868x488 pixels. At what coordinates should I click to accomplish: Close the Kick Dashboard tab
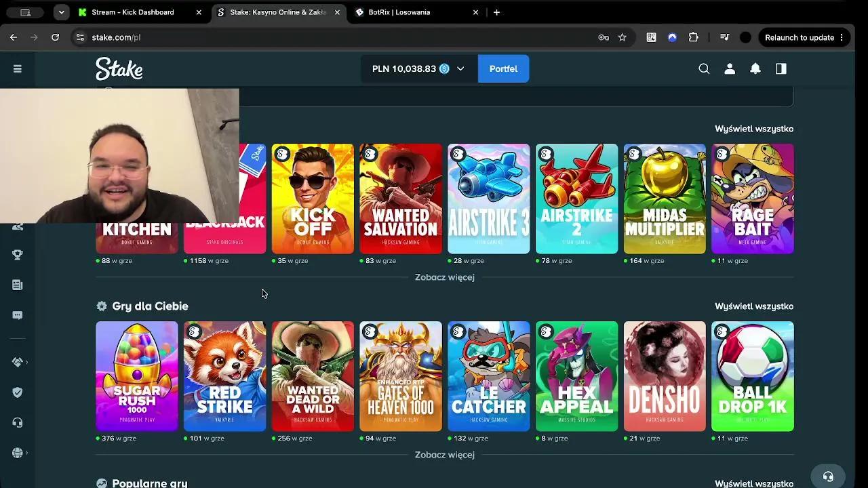coord(199,12)
